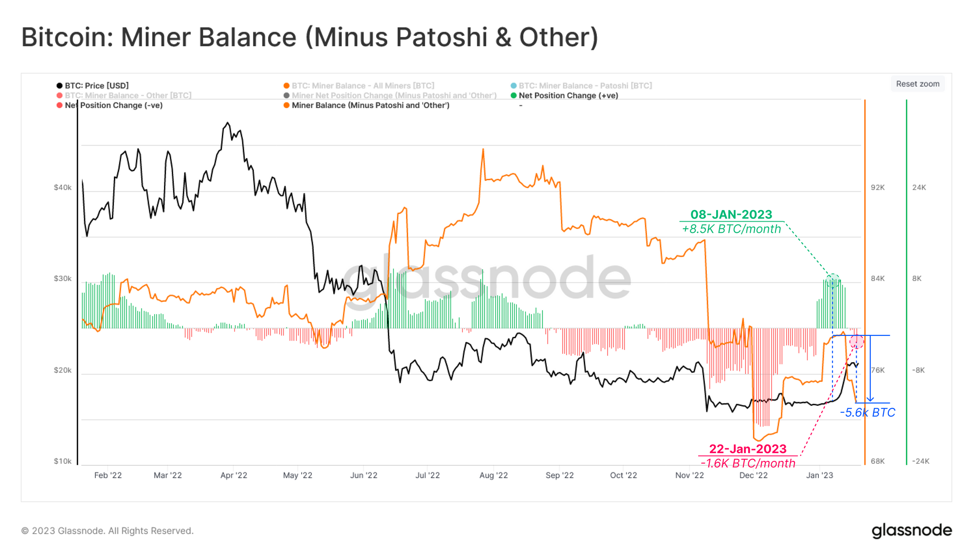Click the green dot for Net Position Change (+ve)
973x560 pixels.
coord(513,95)
